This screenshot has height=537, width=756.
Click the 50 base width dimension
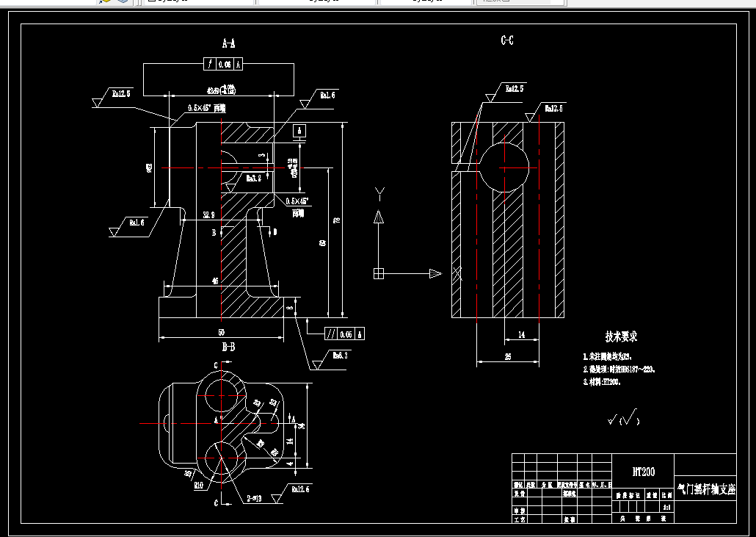(x=222, y=333)
